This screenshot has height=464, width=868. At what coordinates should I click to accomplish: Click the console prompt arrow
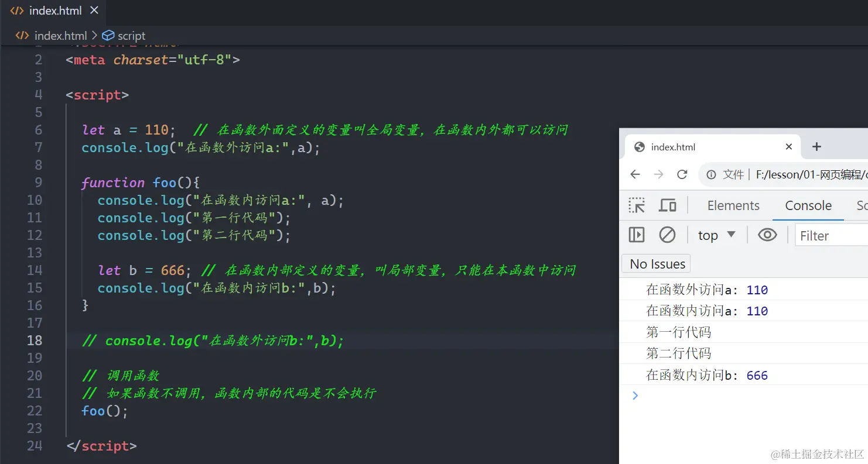point(635,396)
